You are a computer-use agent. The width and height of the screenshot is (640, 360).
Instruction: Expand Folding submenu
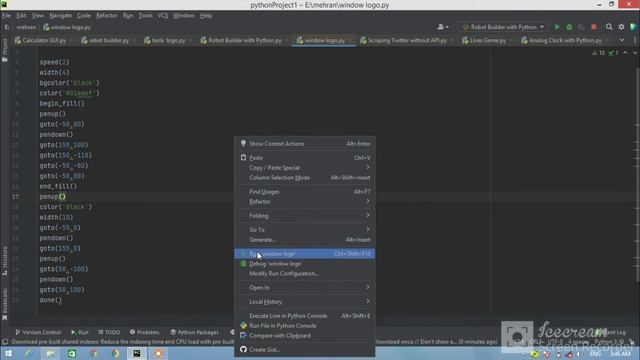click(x=304, y=216)
